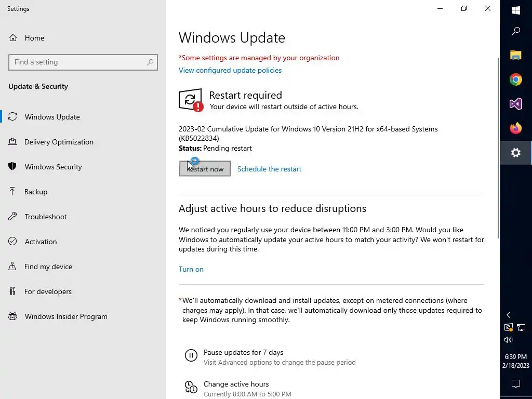This screenshot has height=399, width=532.
Task: Click the Activation checkmark icon
Action: click(x=12, y=241)
